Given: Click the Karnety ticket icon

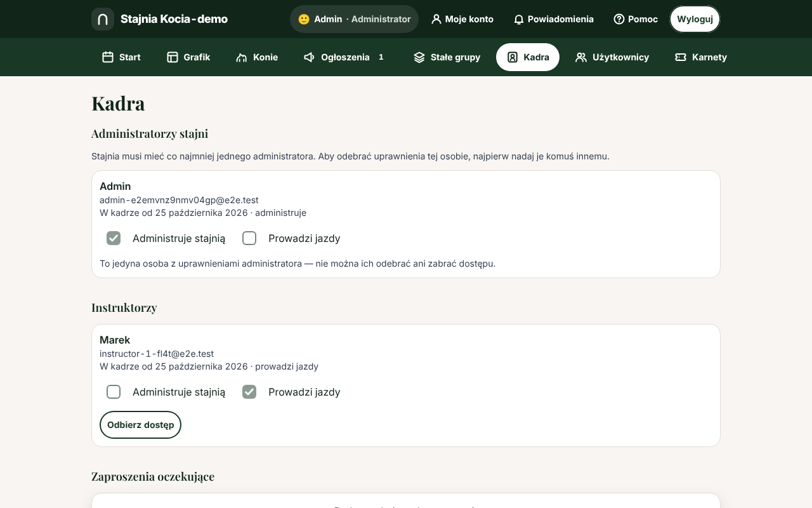Looking at the screenshot, I should pos(681,57).
